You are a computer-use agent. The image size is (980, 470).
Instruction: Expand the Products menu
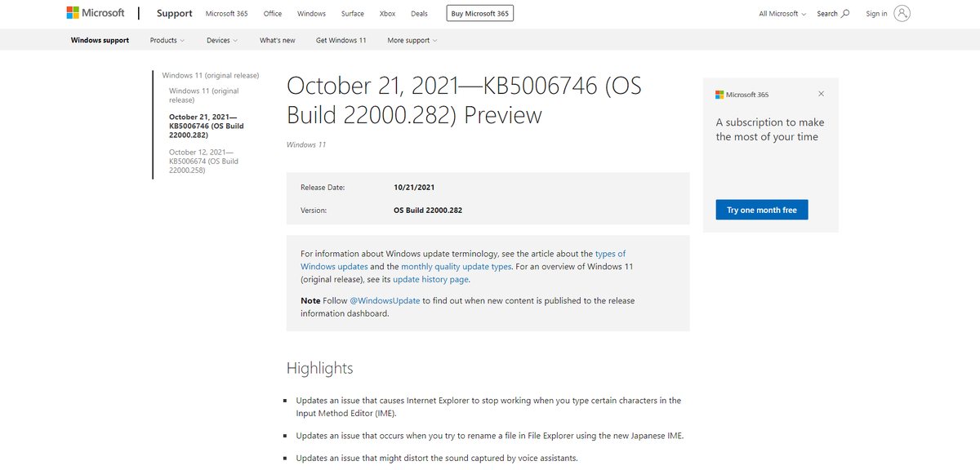click(167, 40)
